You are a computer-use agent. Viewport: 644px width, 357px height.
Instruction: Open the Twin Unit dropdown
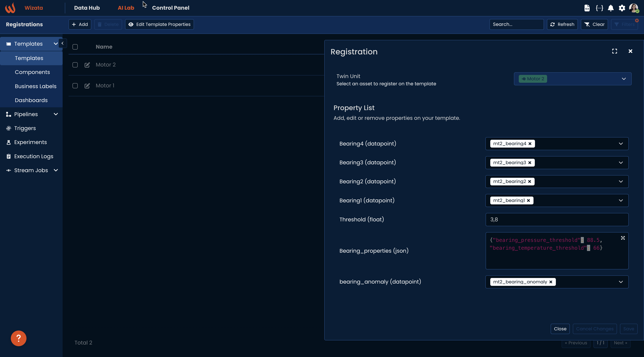coord(624,79)
